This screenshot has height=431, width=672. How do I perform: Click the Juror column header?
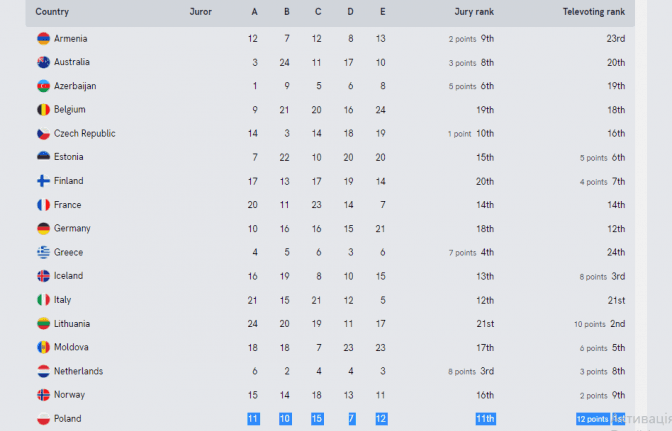point(200,12)
